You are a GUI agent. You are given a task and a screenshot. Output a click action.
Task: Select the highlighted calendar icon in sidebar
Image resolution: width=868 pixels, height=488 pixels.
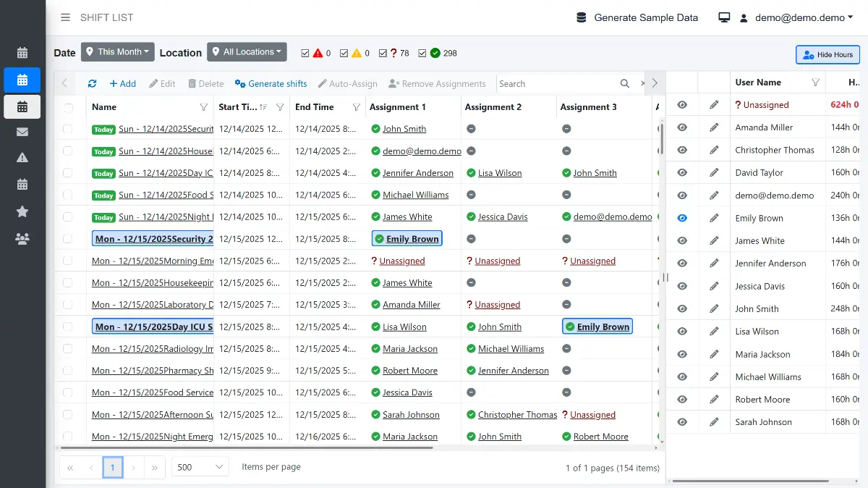(22, 106)
